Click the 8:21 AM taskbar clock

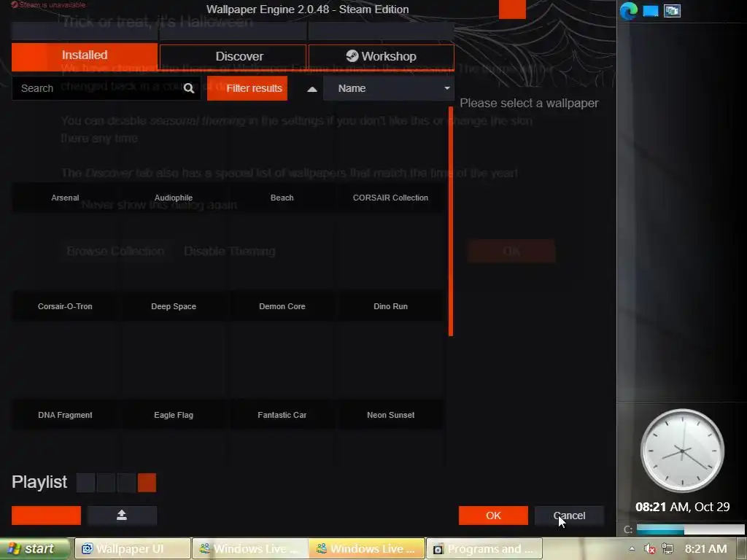click(705, 548)
